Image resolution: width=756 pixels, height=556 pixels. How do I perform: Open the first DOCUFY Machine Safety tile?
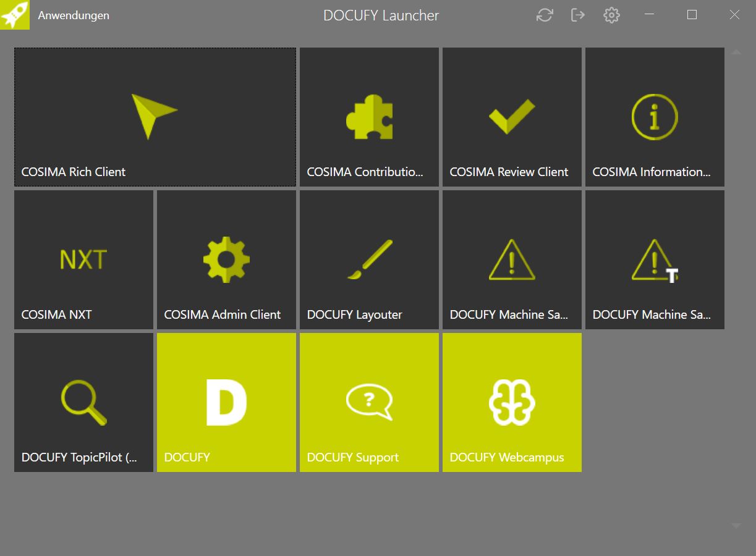tap(512, 259)
